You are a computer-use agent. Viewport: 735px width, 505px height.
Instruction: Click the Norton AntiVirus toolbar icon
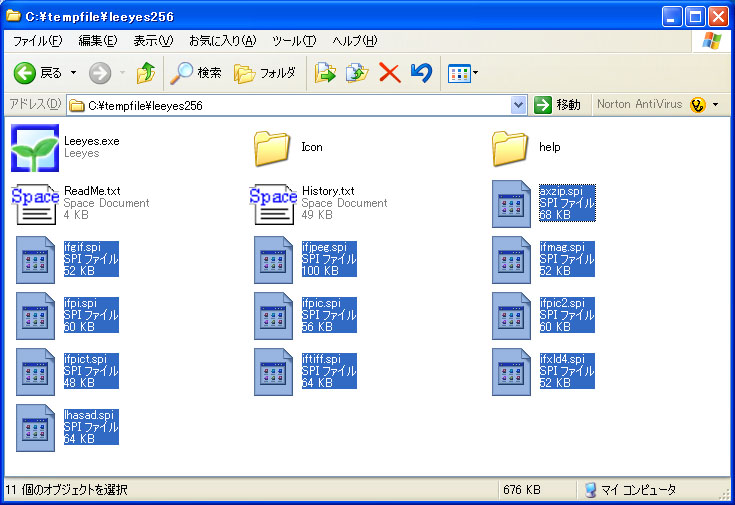tap(698, 105)
